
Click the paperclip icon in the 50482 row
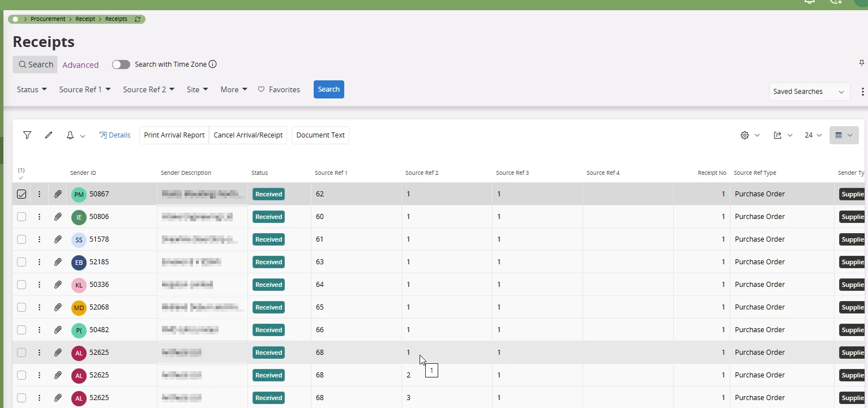[58, 330]
